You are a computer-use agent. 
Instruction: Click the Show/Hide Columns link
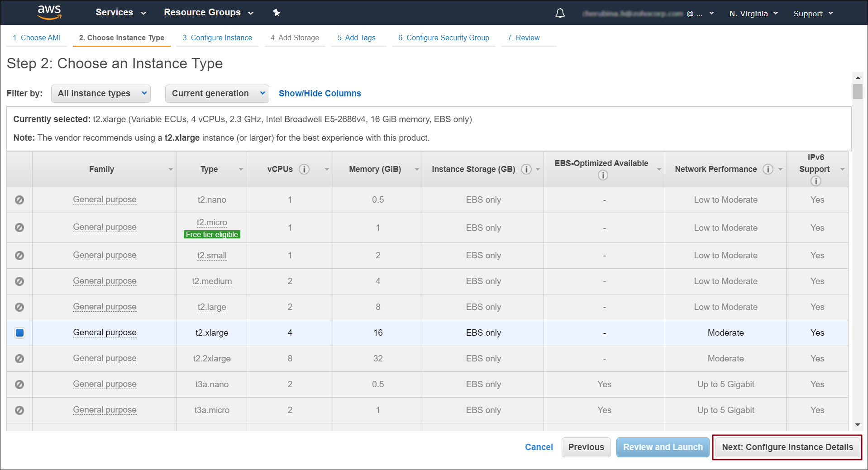click(320, 94)
